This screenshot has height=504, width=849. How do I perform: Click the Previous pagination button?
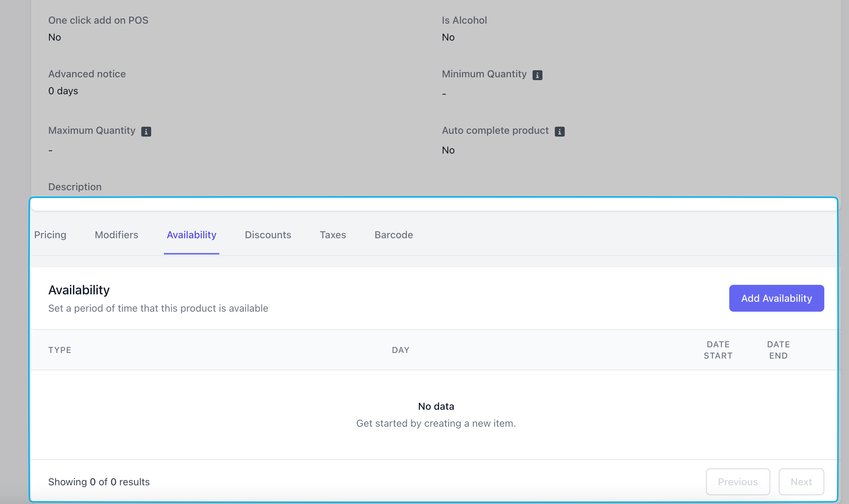coord(738,481)
